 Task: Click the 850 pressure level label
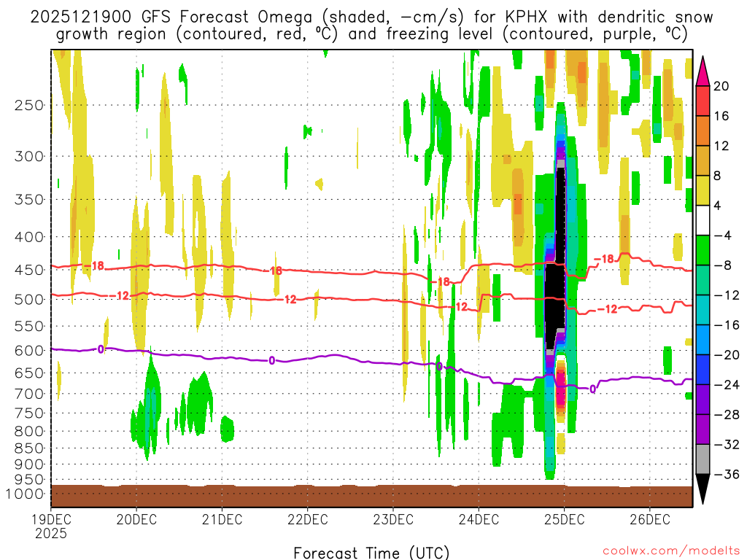click(x=29, y=448)
